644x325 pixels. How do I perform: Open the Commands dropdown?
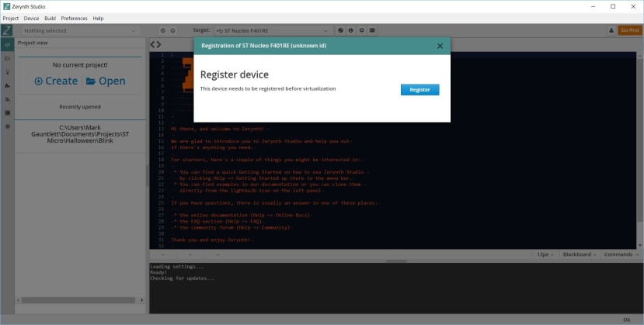(621, 254)
